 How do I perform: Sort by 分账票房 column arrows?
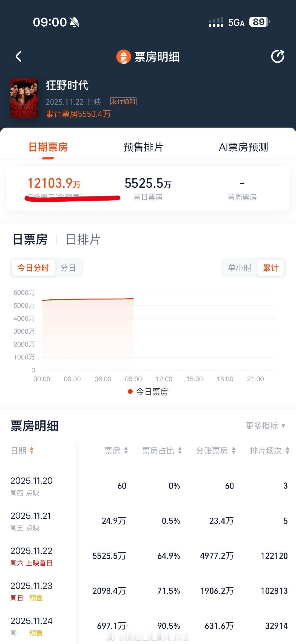point(234,450)
